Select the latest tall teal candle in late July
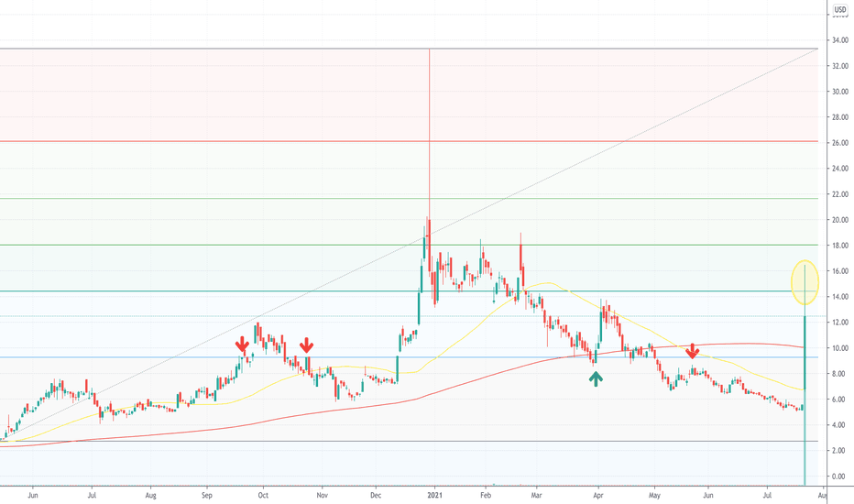This screenshot has width=854, height=504. coord(805,375)
